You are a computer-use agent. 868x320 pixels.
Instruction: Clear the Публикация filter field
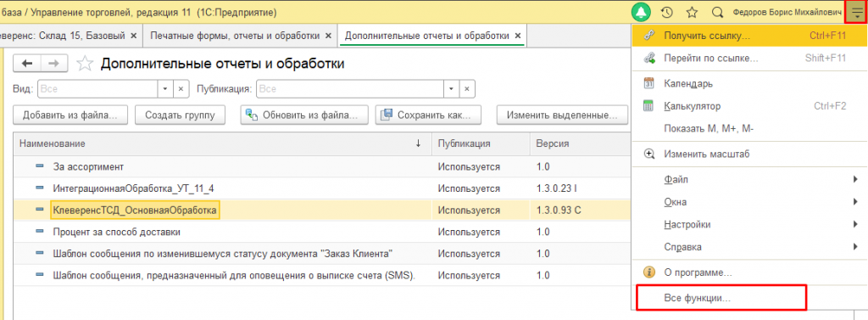467,89
